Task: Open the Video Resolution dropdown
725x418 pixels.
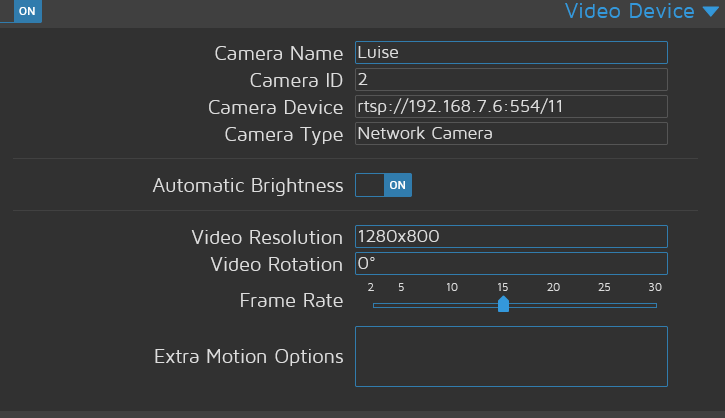Action: 510,237
